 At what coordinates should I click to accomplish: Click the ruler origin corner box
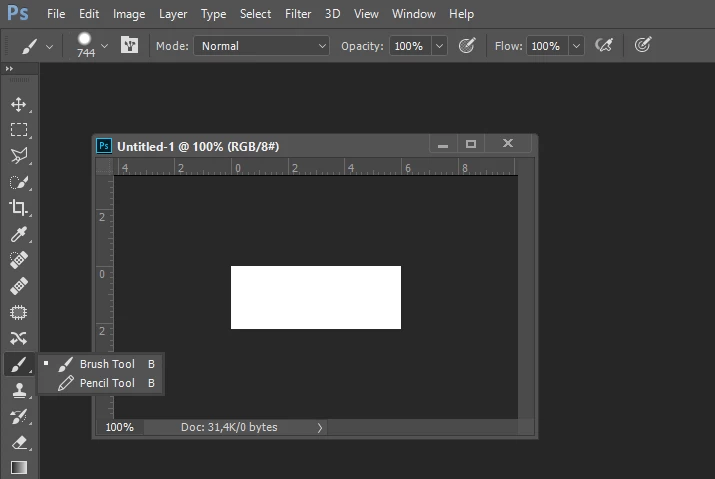104,167
